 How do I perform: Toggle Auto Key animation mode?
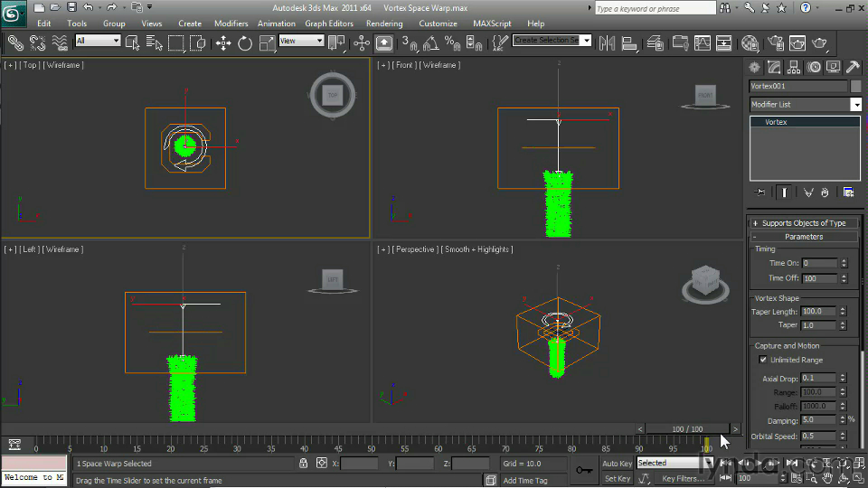(617, 464)
